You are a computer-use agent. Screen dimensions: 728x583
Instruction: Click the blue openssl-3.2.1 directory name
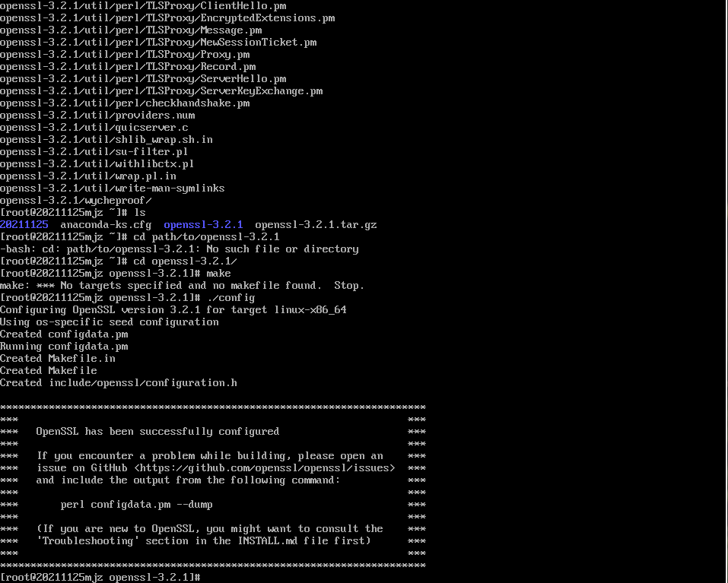[203, 224]
